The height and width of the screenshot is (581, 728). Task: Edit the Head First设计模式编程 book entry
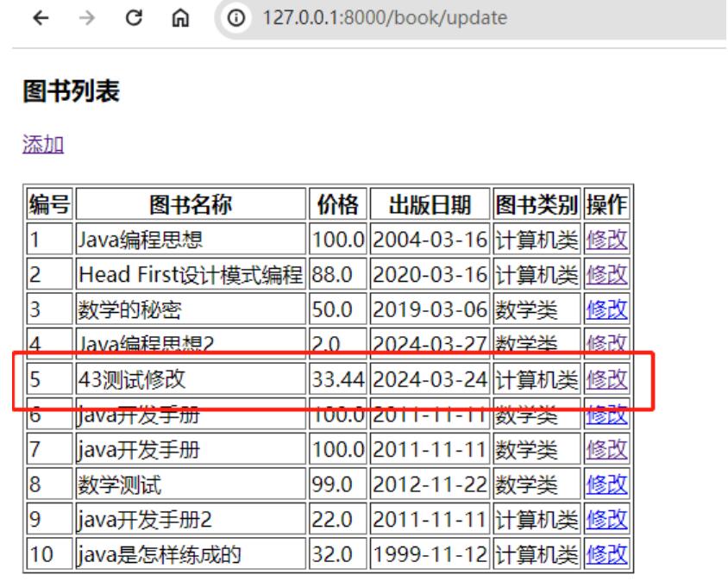pyautogui.click(x=606, y=274)
